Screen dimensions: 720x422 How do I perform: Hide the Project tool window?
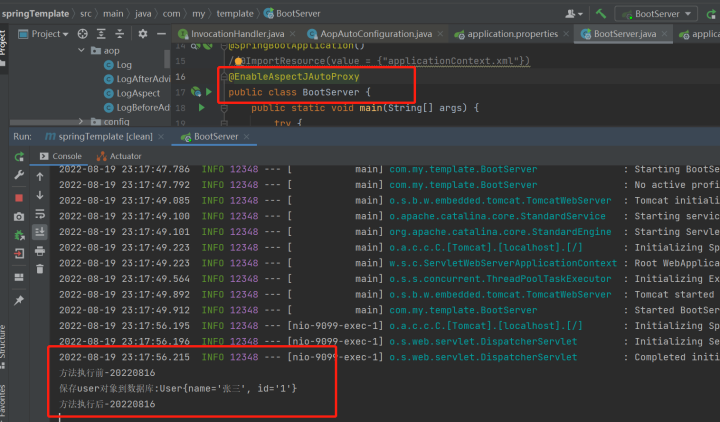(x=161, y=34)
